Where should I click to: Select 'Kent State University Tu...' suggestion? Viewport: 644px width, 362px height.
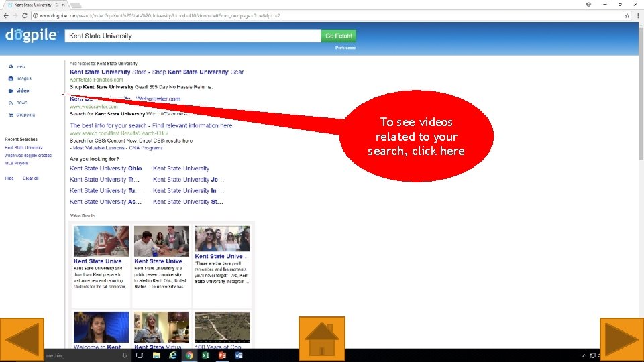click(x=105, y=190)
